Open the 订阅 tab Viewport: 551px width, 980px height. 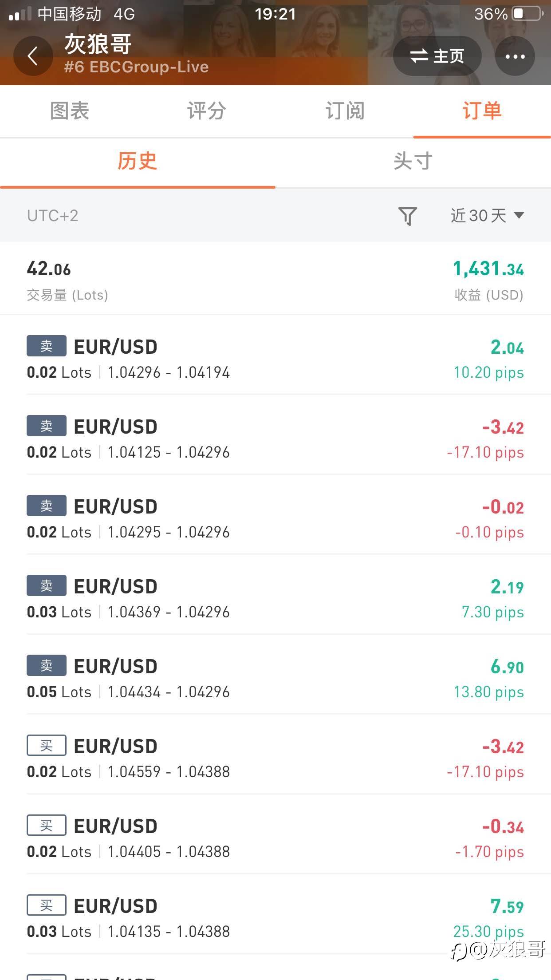(345, 111)
